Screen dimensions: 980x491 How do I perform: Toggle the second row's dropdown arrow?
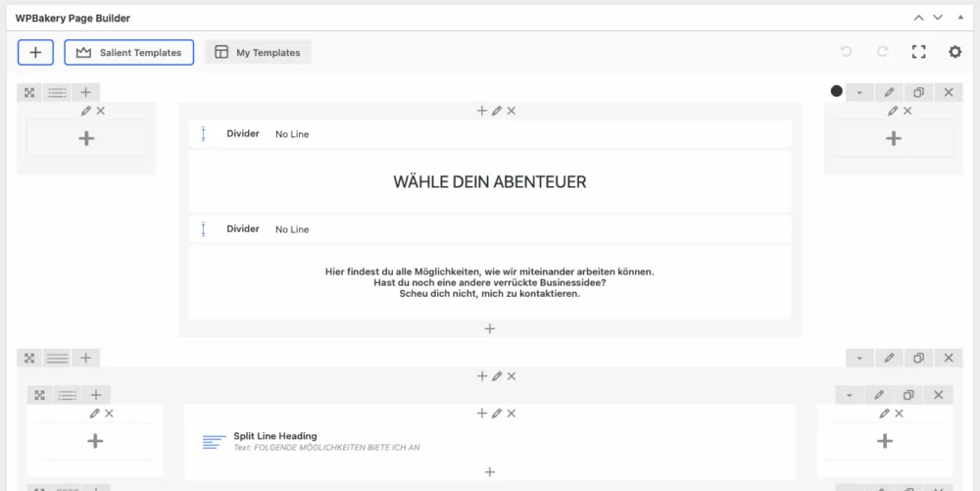coord(859,359)
